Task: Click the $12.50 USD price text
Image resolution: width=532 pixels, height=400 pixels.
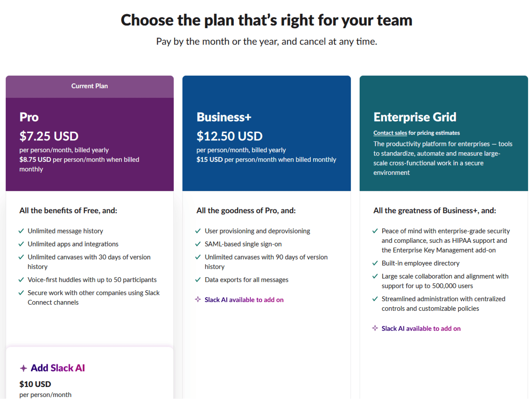Action: [229, 136]
